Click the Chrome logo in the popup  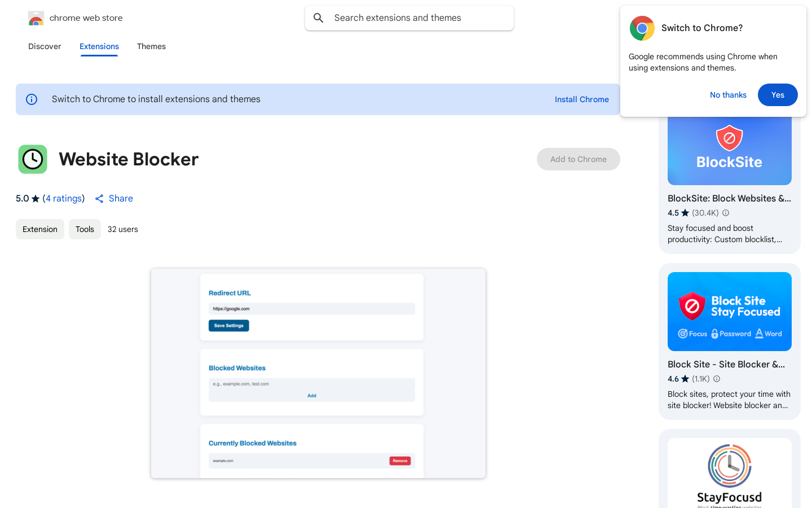point(642,28)
